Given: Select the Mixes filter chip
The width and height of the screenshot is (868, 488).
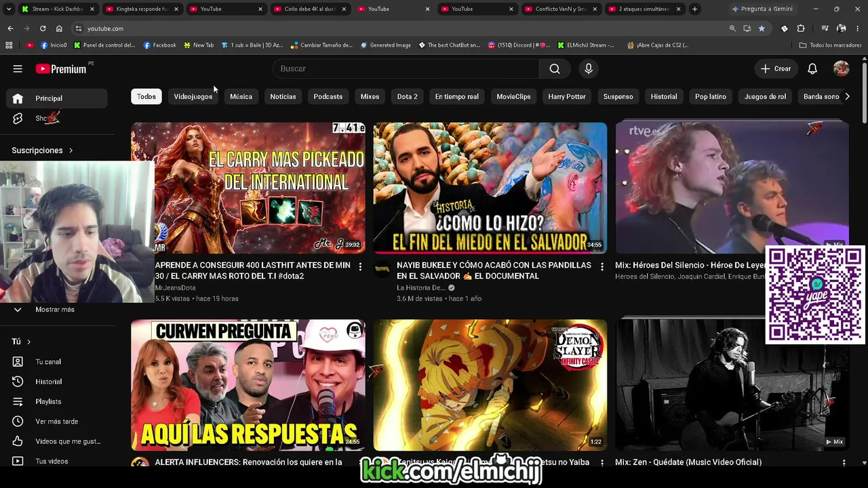Looking at the screenshot, I should [x=370, y=96].
